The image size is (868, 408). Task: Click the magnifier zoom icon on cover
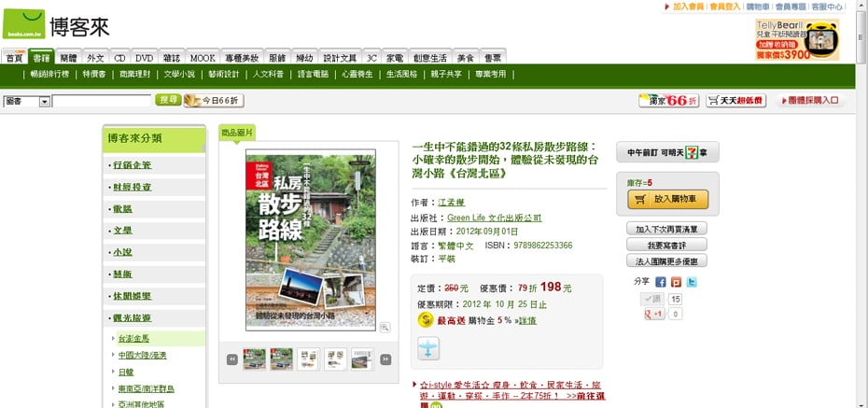385,327
